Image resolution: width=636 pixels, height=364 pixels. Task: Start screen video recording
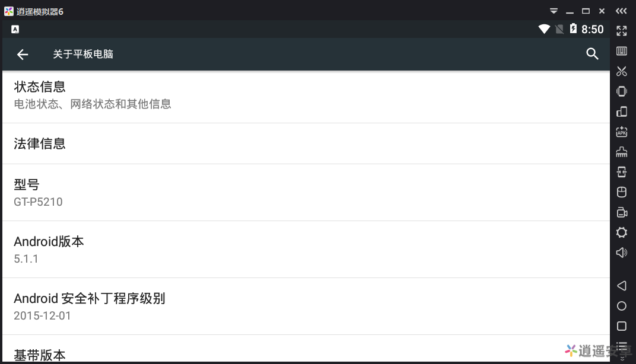click(621, 212)
